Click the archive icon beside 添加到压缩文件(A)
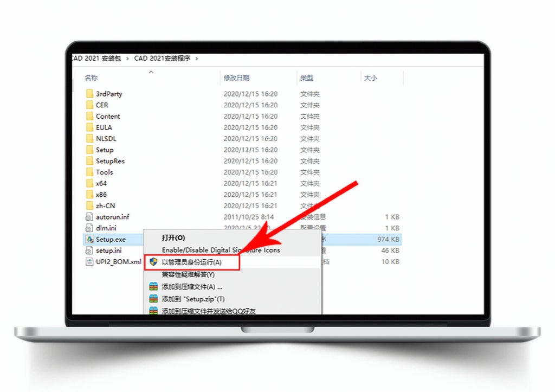 pyautogui.click(x=153, y=286)
